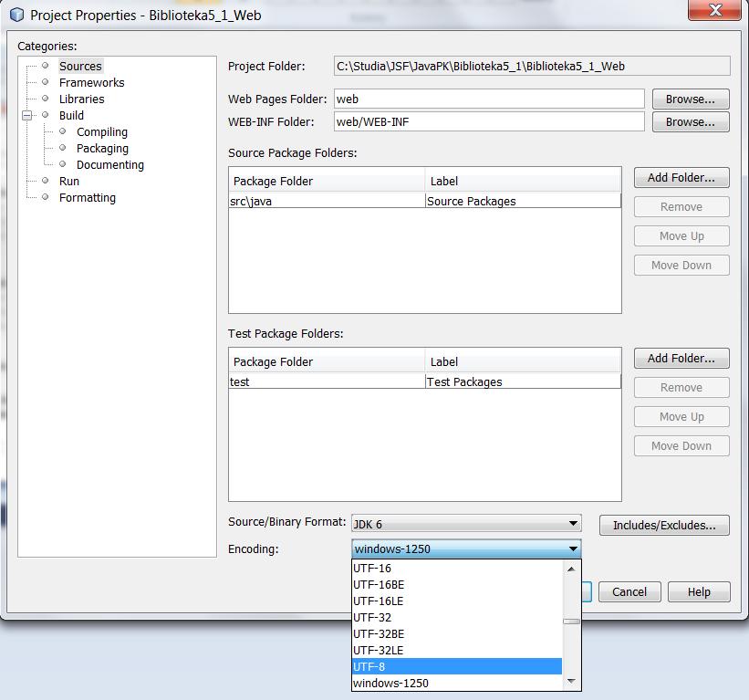
Task: Browse for the WEB-INF Folder
Action: [x=691, y=122]
